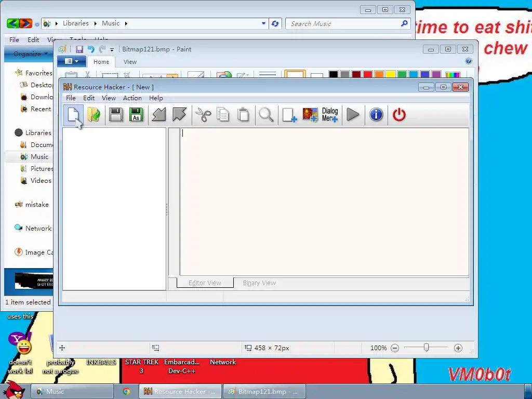The image size is (532, 399).
Task: Click inside the Resource Hacker editor text area
Action: click(324, 202)
